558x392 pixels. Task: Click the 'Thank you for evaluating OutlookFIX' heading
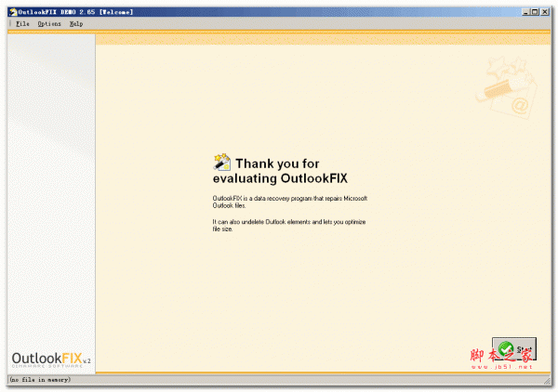tap(280, 171)
